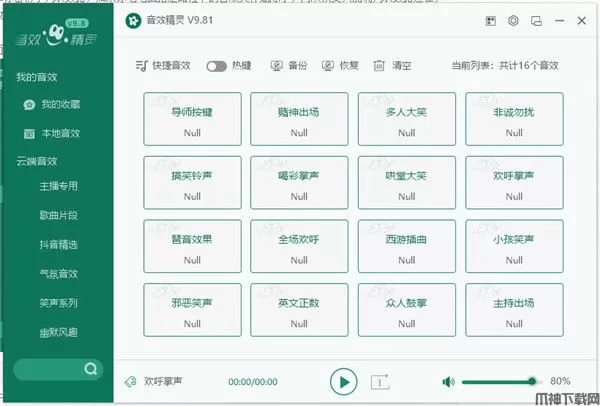Play the 导师按键 sound tile
The height and width of the screenshot is (406, 600).
point(192,119)
